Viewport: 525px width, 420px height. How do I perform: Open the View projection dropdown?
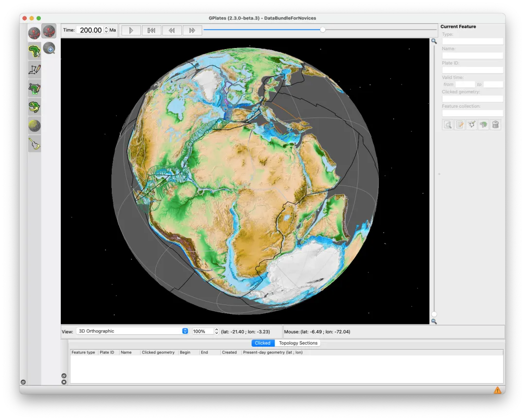click(x=132, y=331)
